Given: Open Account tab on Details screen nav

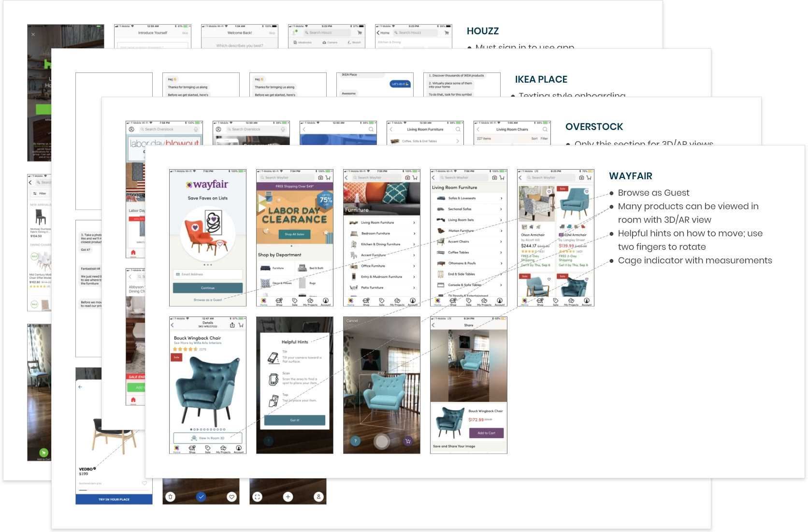Looking at the screenshot, I should point(239,449).
